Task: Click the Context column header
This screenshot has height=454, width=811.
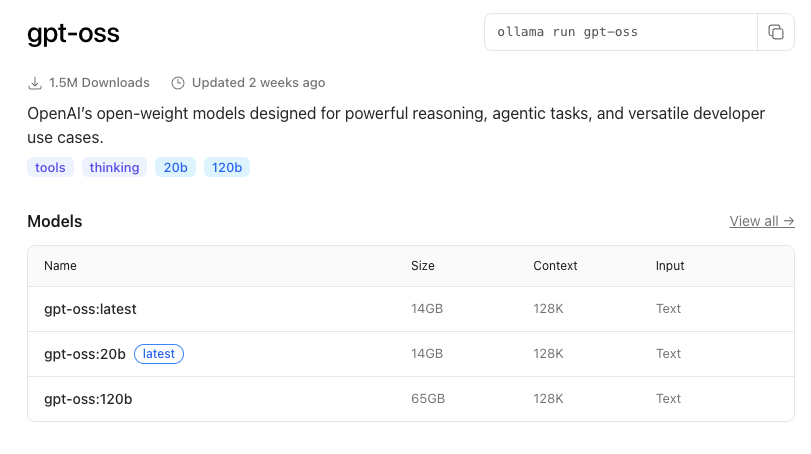Action: [x=555, y=266]
